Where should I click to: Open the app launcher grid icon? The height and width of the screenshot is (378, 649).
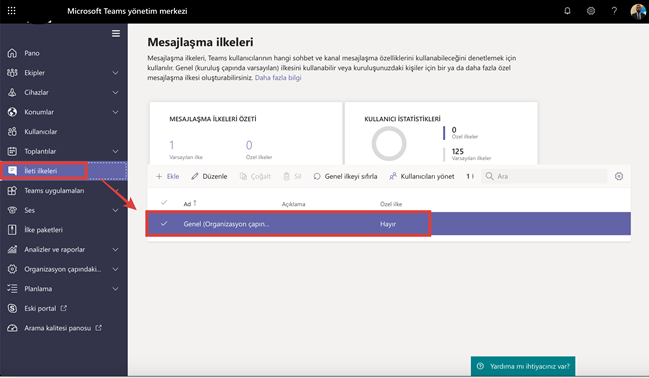pyautogui.click(x=12, y=11)
